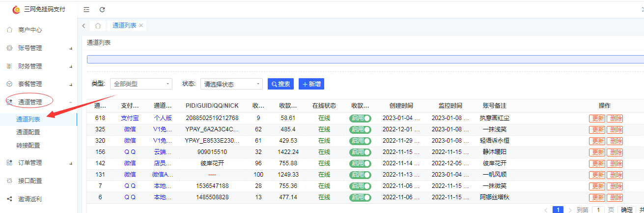Click the 邀请返利 share icon

point(9,199)
